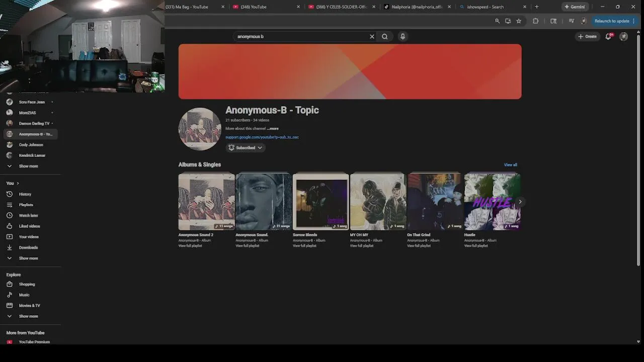Open the Google Lens search icon in toolbar
The width and height of the screenshot is (644, 362).
[x=553, y=21]
